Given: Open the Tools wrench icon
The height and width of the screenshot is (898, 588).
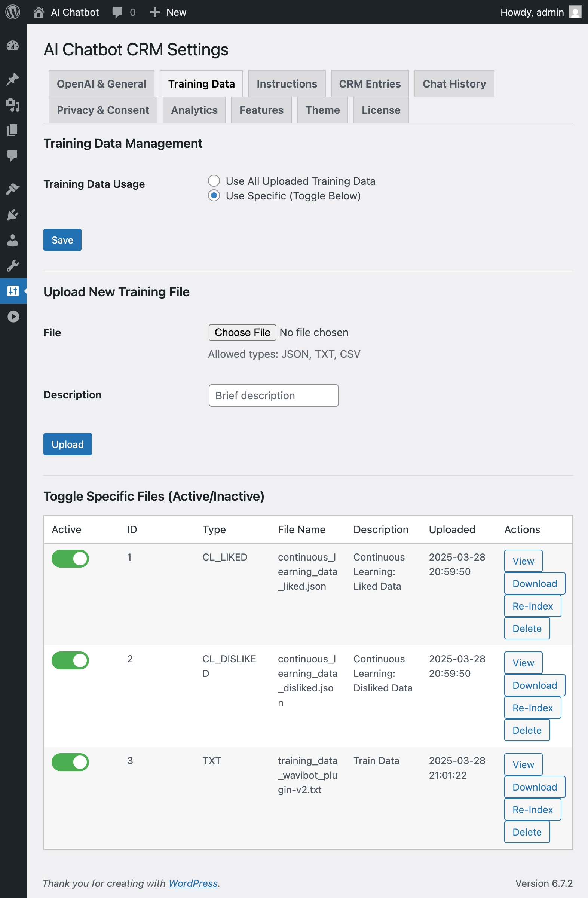Looking at the screenshot, I should tap(13, 266).
